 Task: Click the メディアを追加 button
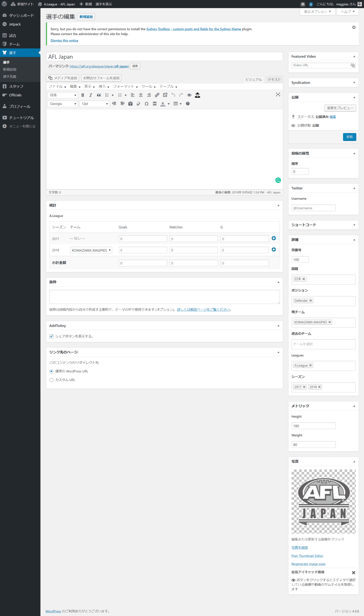(x=63, y=78)
